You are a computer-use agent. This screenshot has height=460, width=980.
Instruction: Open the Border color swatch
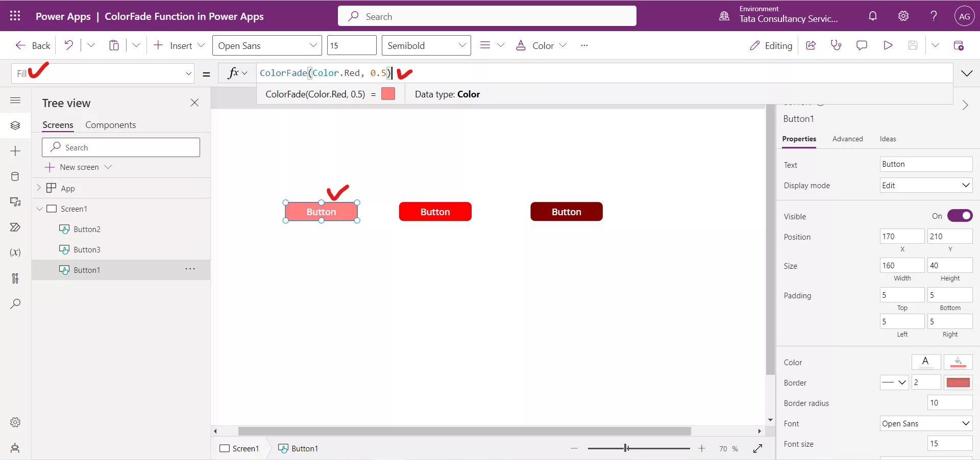click(x=958, y=382)
